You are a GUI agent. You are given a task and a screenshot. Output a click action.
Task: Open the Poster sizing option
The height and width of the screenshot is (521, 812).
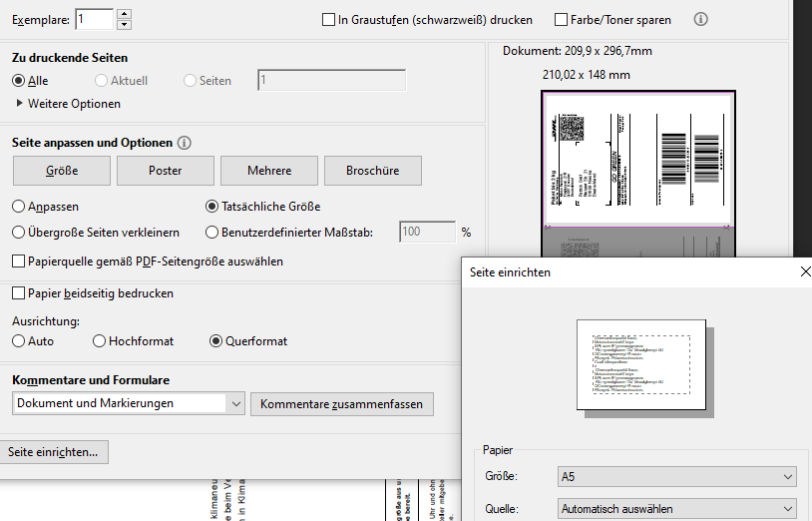(166, 171)
